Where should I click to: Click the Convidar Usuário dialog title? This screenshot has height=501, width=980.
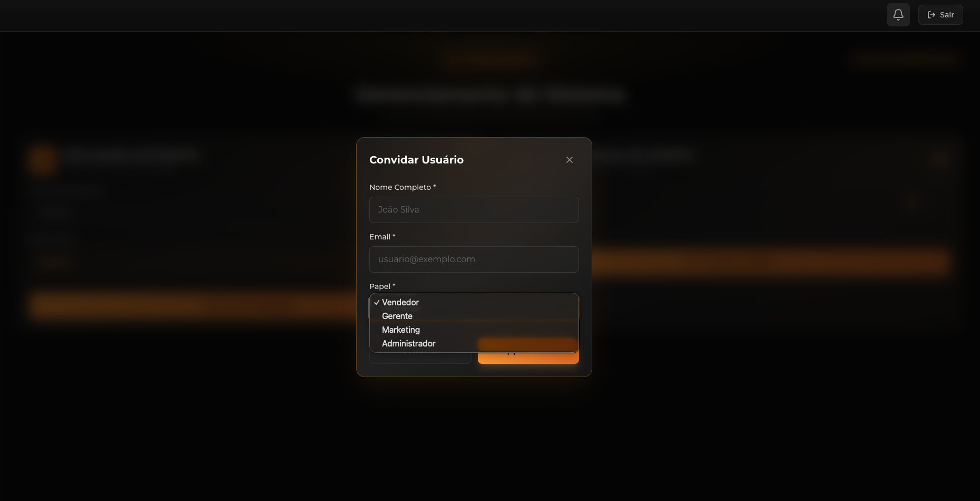(416, 160)
